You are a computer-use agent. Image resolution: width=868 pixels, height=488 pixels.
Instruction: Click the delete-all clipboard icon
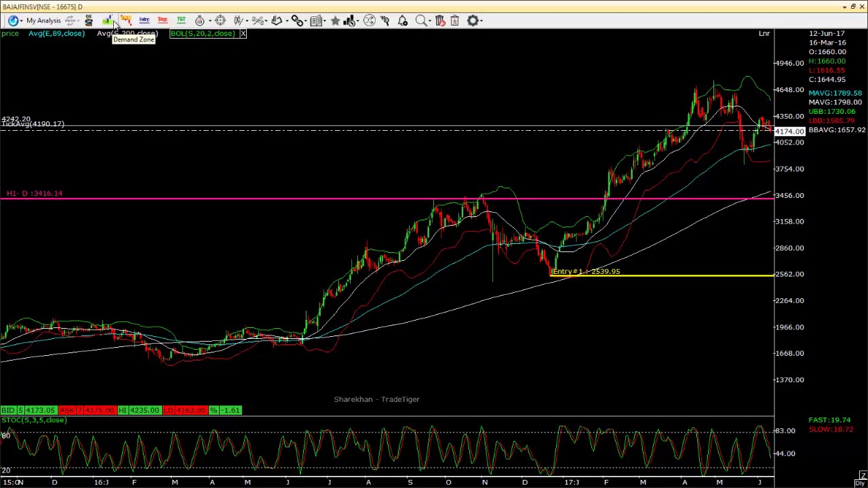tap(454, 20)
